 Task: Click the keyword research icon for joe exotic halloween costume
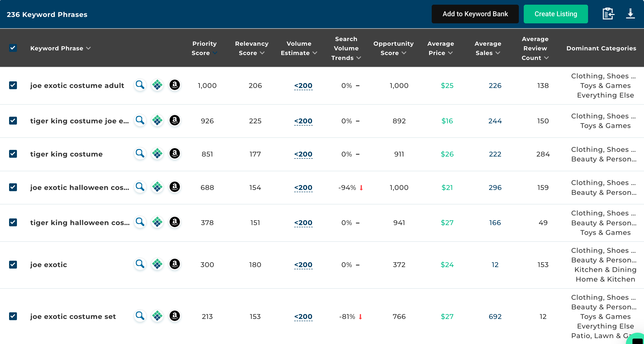click(x=140, y=187)
